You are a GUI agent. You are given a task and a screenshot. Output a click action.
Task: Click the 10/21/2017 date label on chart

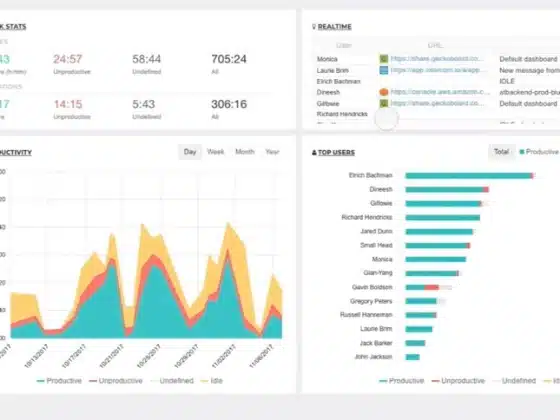[111, 356]
